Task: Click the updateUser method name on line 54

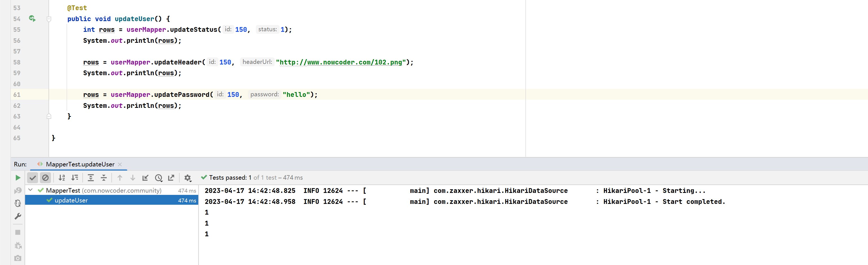Action: pyautogui.click(x=135, y=19)
